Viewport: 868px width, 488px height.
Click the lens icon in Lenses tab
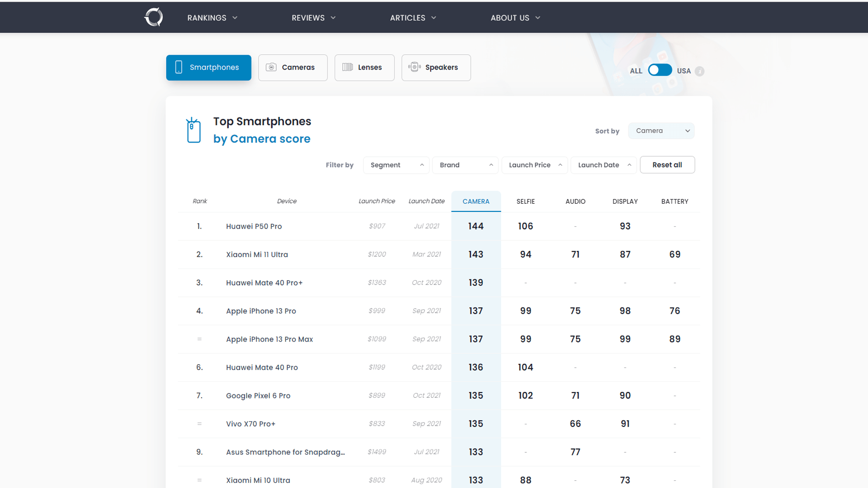click(347, 67)
